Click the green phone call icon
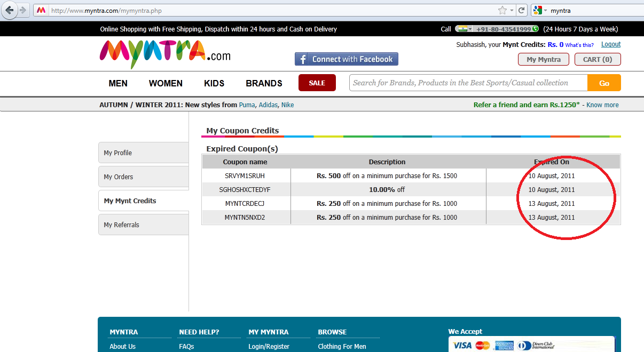The image size is (644, 352). (535, 29)
